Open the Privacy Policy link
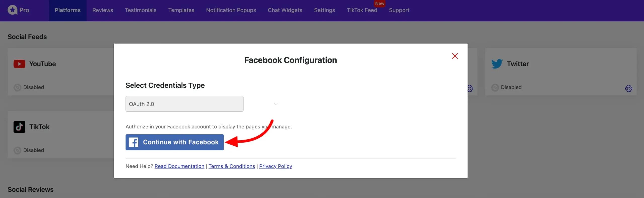The image size is (644, 198). pyautogui.click(x=275, y=166)
